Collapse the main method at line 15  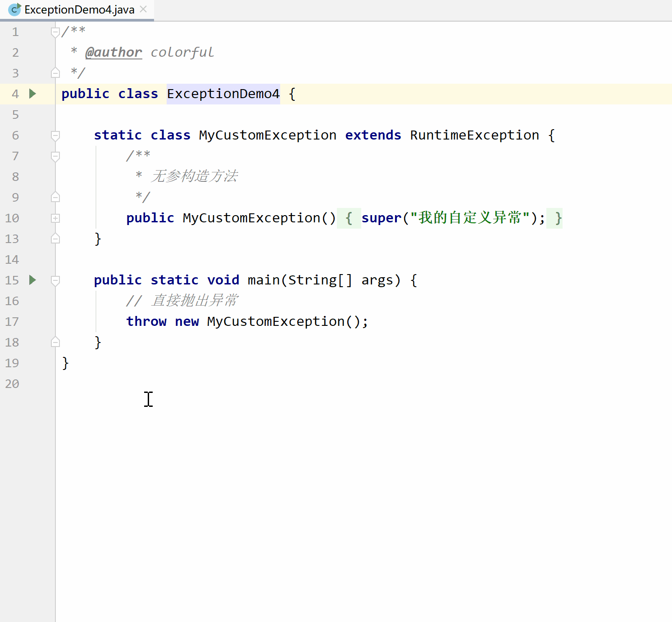click(x=55, y=280)
